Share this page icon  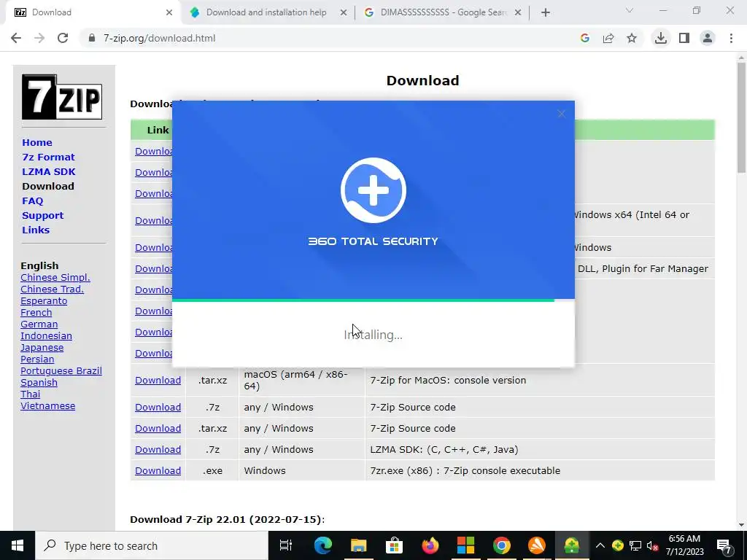(608, 38)
